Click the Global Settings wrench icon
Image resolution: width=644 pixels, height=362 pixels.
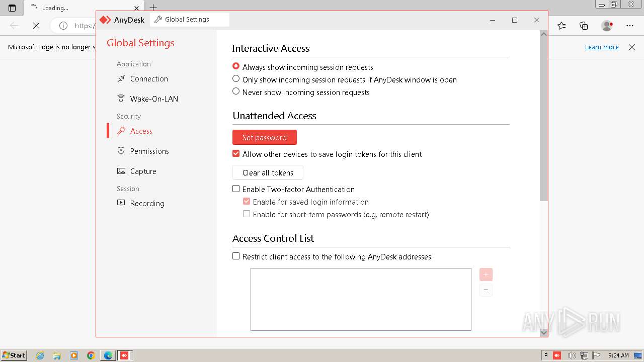[158, 20]
